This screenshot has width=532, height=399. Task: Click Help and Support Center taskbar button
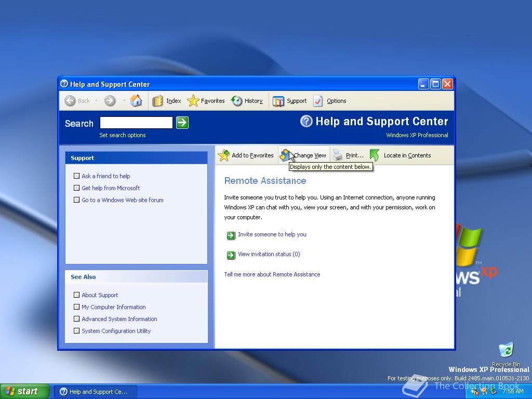point(96,392)
